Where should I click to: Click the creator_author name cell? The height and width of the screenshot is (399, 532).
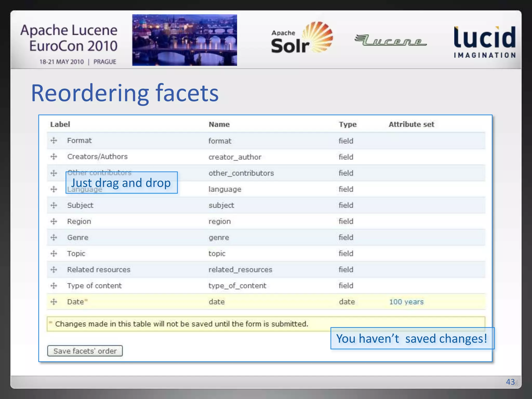[235, 157]
